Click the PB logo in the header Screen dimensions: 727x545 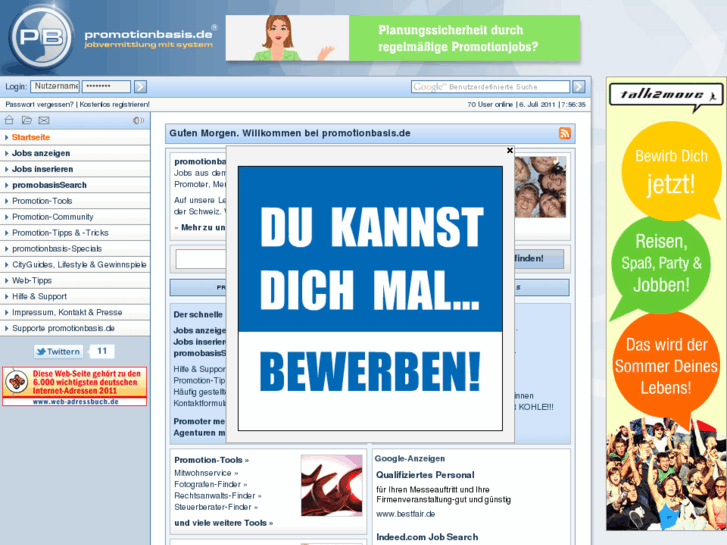42,37
